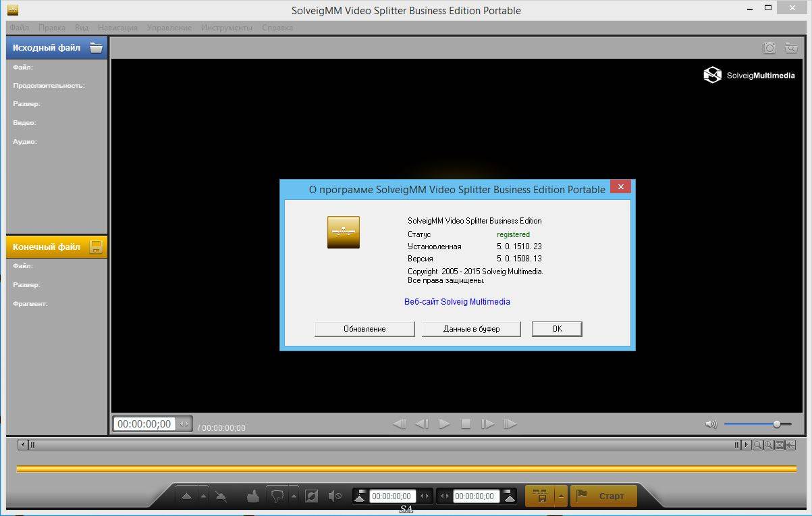812x516 pixels.
Task: Remove marker with crossed triangle icon
Action: [x=221, y=496]
